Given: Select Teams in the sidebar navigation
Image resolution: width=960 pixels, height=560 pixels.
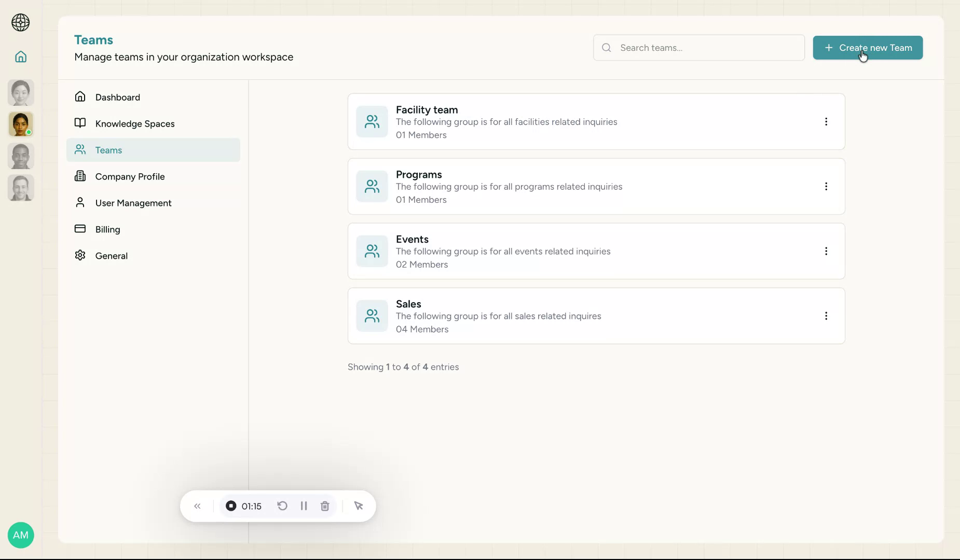Looking at the screenshot, I should click(108, 150).
